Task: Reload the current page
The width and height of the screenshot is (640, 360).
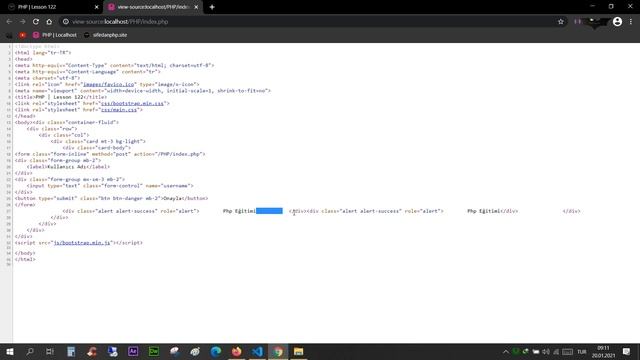Action: click(x=36, y=22)
